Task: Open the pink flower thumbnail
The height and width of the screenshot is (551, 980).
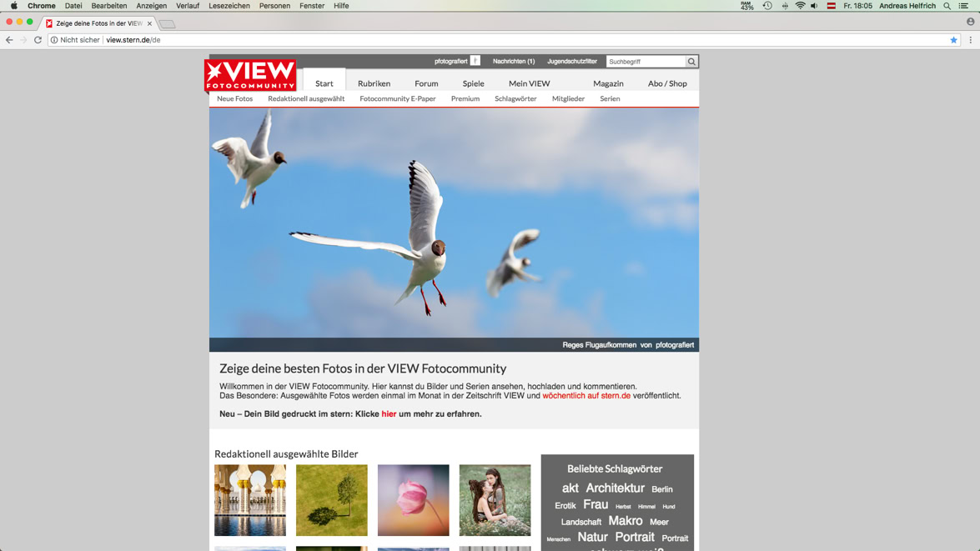Action: 413,500
